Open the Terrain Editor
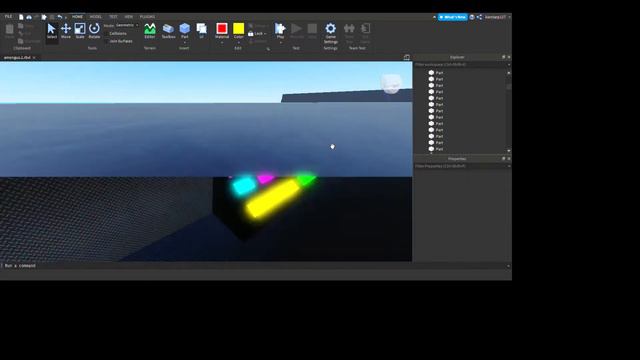640x360 pixels. [150, 31]
